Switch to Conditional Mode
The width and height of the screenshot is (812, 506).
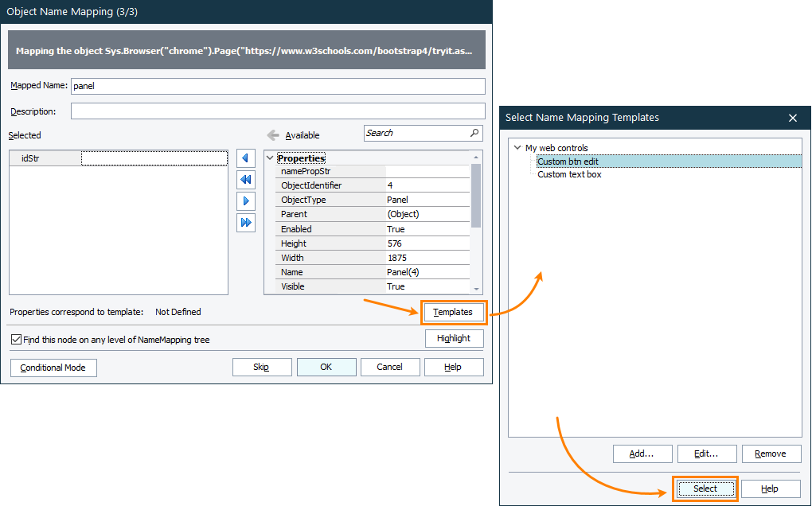(53, 368)
